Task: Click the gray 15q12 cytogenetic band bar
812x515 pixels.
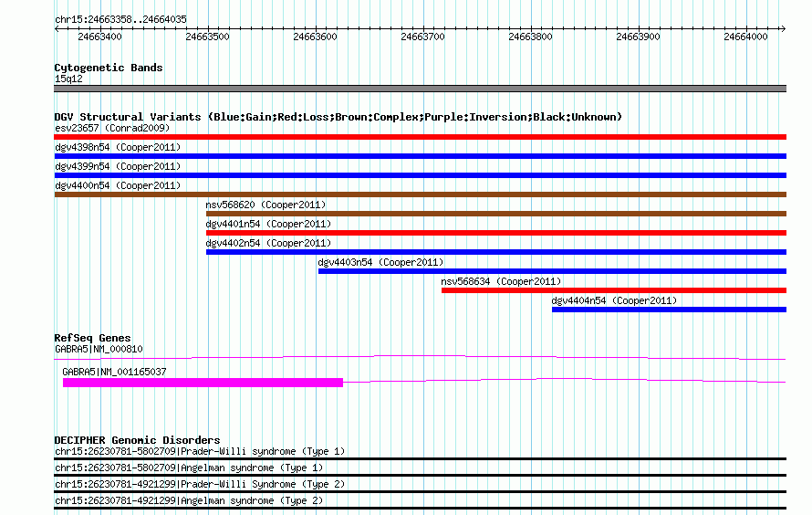Action: pyautogui.click(x=420, y=89)
